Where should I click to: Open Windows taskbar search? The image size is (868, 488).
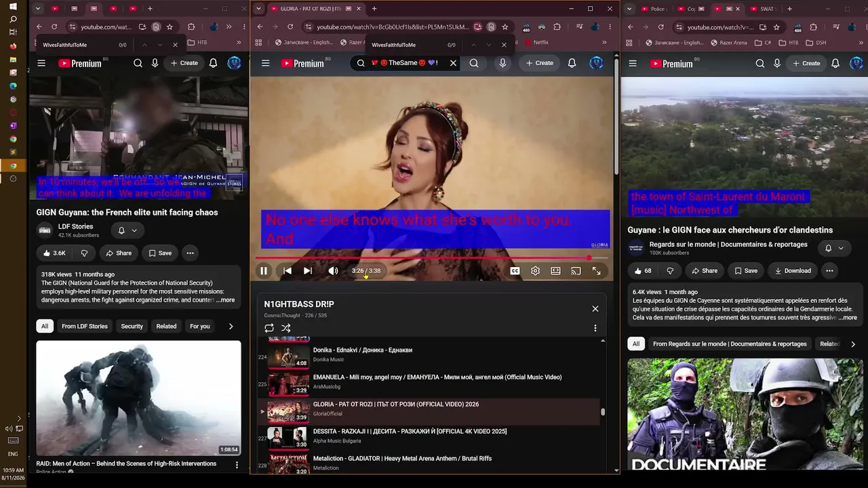click(13, 20)
